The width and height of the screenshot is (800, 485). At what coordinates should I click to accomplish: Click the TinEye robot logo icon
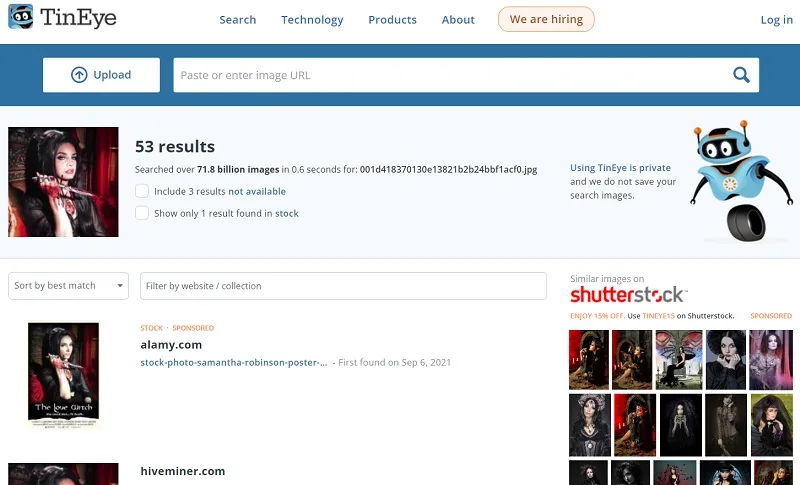[x=21, y=17]
